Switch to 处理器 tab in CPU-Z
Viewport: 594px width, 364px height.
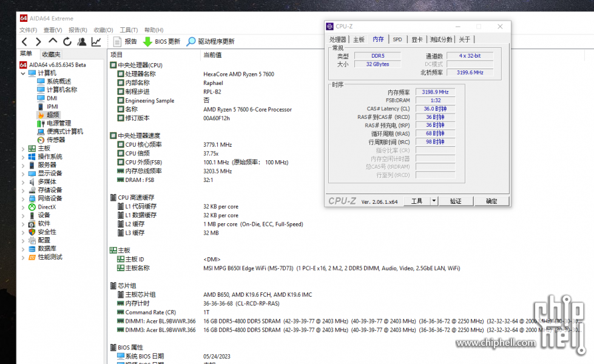coord(337,39)
